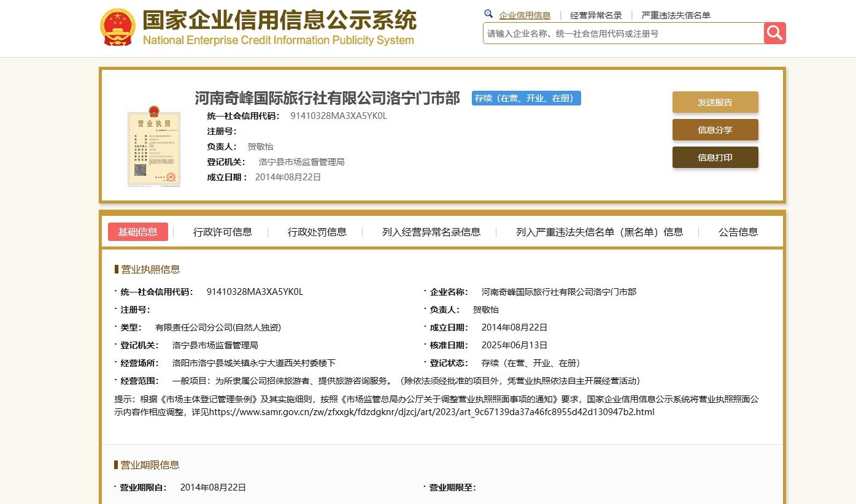Screen dimensions: 856x504
Task: Click credit code value in 营业执照信息 section
Action: coord(255,292)
